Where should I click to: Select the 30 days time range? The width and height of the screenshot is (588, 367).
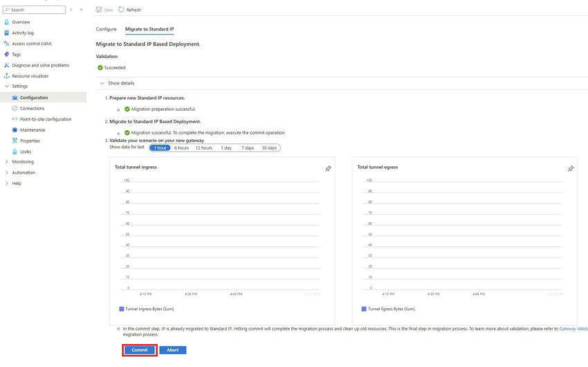click(x=269, y=147)
